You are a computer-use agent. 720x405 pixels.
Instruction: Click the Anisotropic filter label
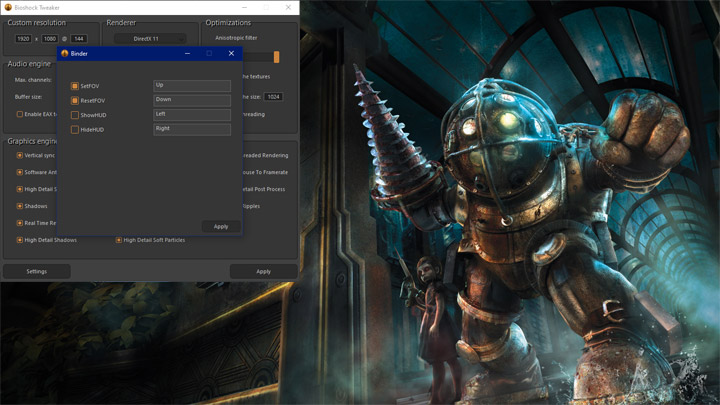tap(236, 38)
